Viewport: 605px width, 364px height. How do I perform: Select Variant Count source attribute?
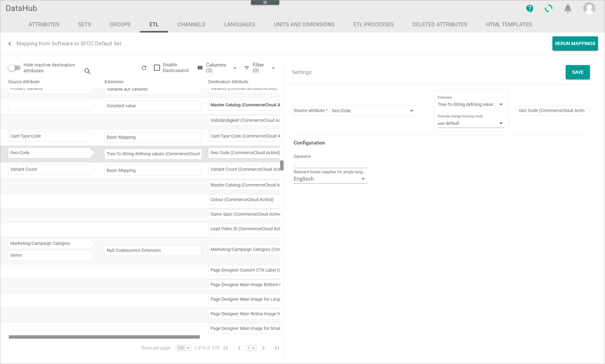coord(51,169)
